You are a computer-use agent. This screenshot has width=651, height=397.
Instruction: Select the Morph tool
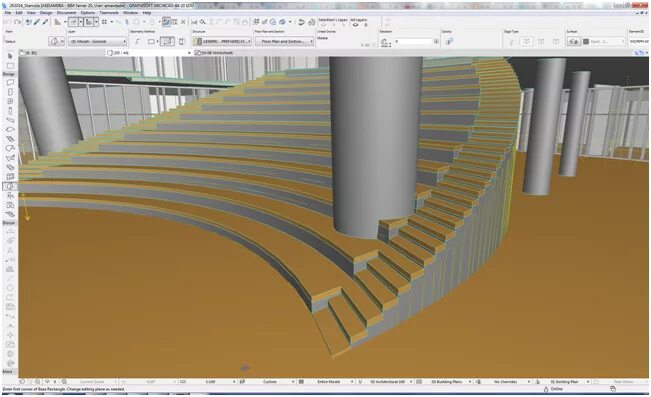(10, 186)
